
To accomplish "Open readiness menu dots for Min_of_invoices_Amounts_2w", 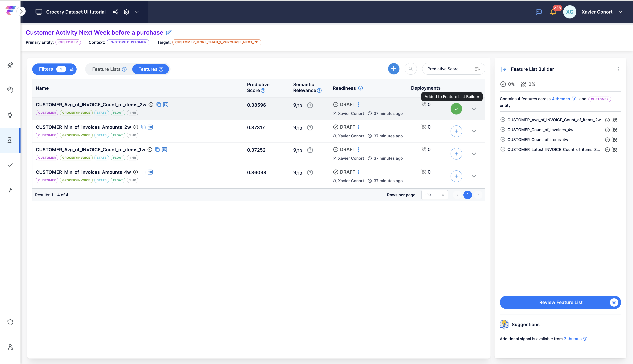I will [358, 127].
